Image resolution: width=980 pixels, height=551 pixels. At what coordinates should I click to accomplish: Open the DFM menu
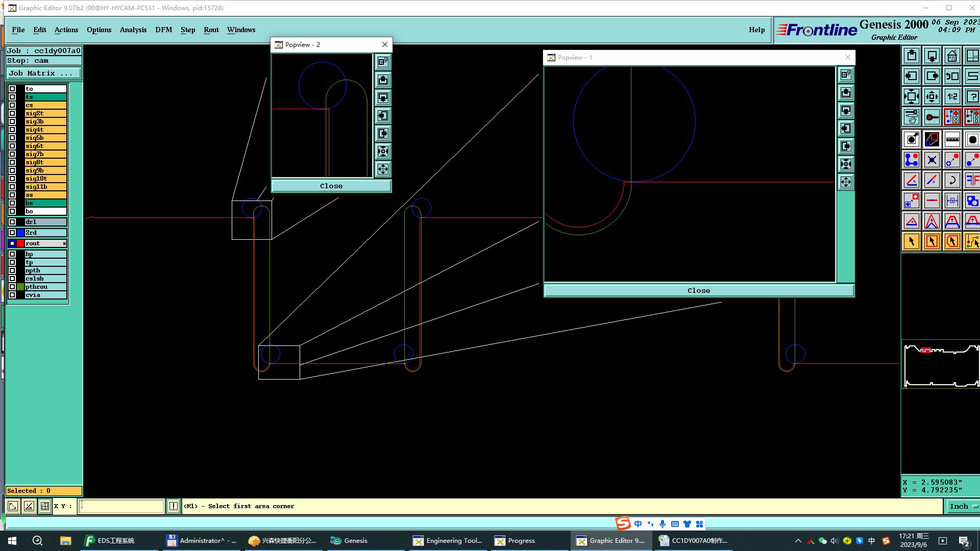(x=163, y=30)
